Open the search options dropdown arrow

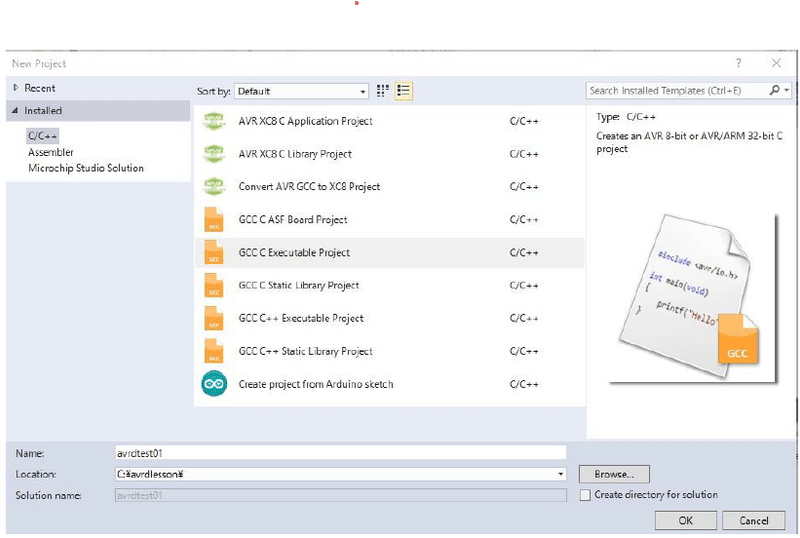pyautogui.click(x=787, y=90)
